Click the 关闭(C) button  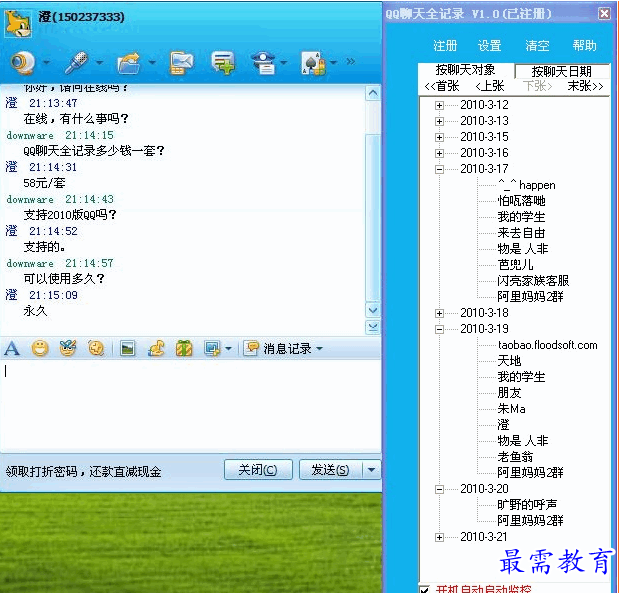[x=258, y=470]
